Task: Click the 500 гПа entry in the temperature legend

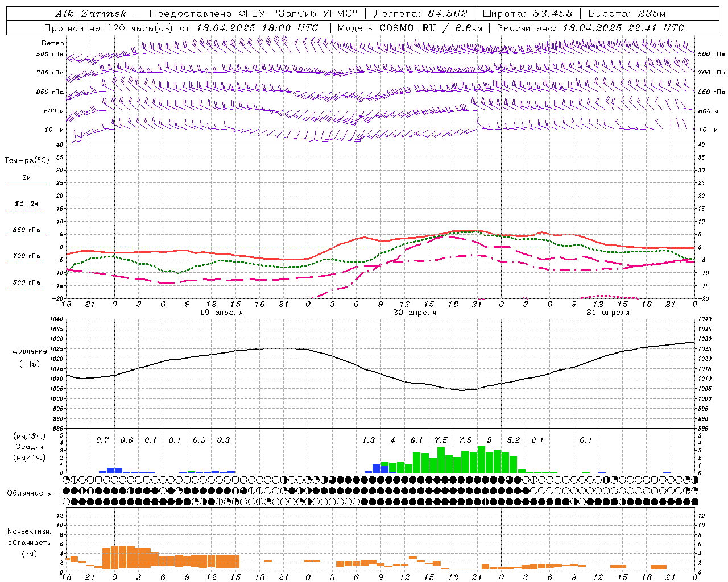Action: (x=27, y=282)
